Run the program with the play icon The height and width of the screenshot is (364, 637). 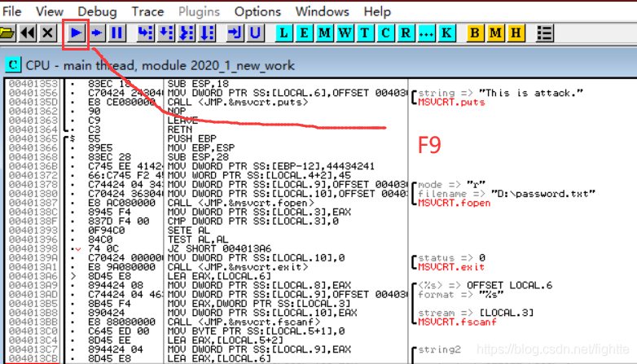point(76,33)
